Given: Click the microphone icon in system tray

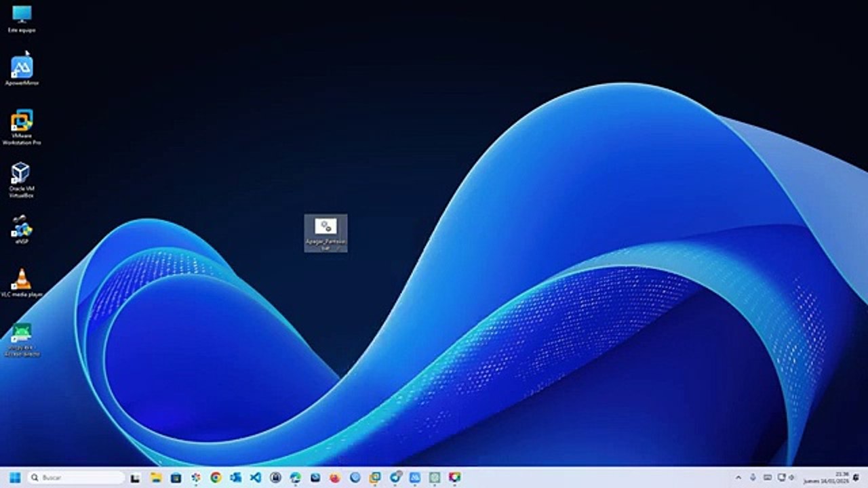Looking at the screenshot, I should [x=753, y=478].
